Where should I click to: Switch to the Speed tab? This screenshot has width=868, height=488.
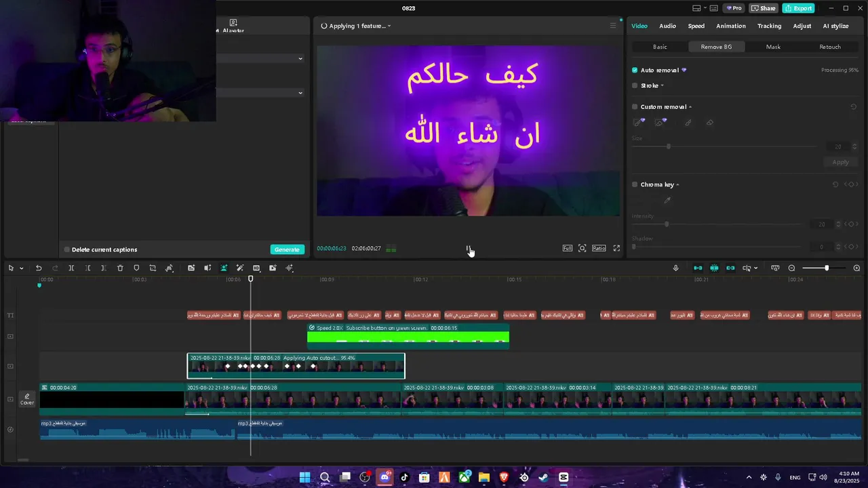tap(696, 26)
